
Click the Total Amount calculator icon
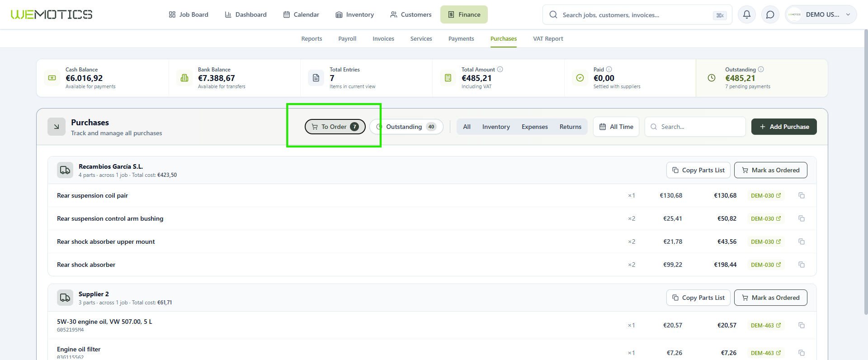tap(448, 78)
